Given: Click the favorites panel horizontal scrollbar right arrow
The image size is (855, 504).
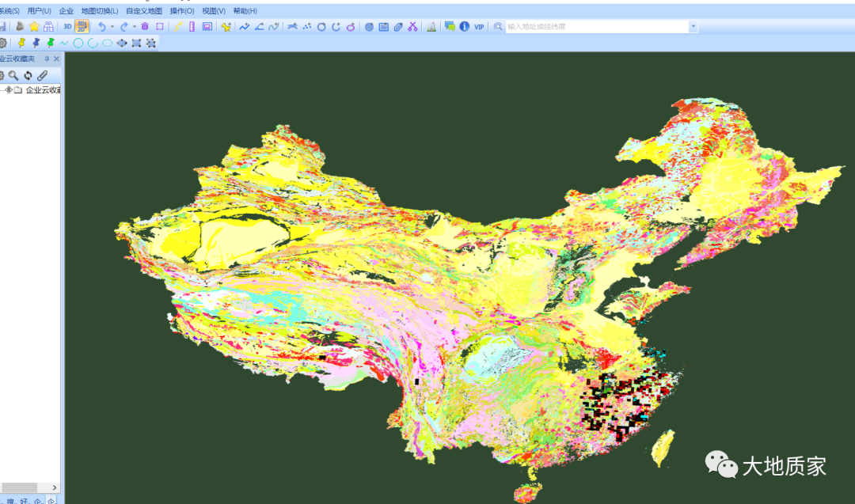Looking at the screenshot, I should coord(54,487).
